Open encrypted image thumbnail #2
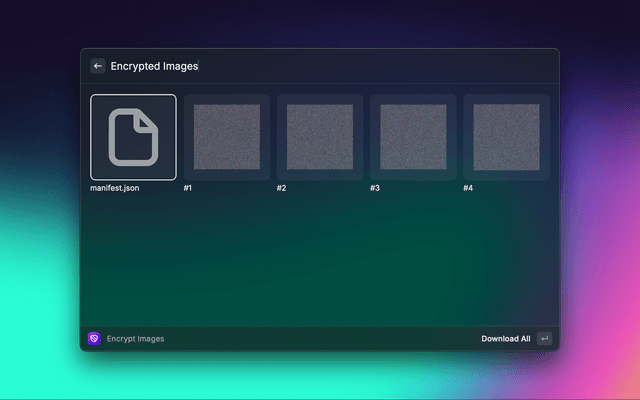 [320, 137]
